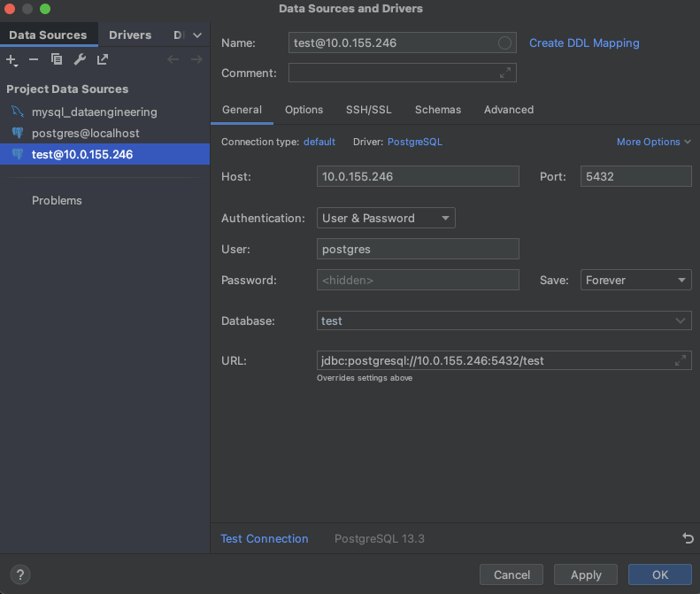This screenshot has width=700, height=594.
Task: Open the SSH/SSL tab
Action: click(x=369, y=110)
